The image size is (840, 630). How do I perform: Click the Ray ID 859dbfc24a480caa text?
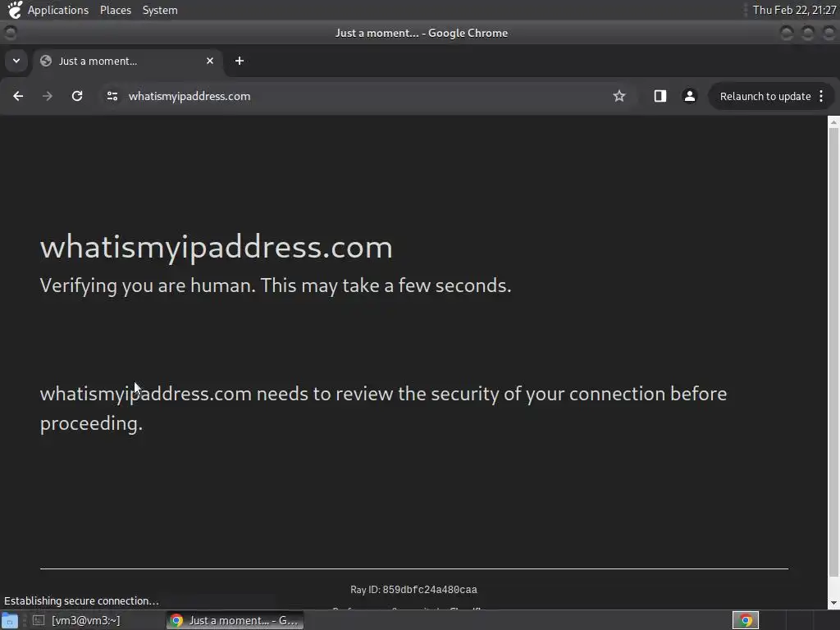point(413,590)
